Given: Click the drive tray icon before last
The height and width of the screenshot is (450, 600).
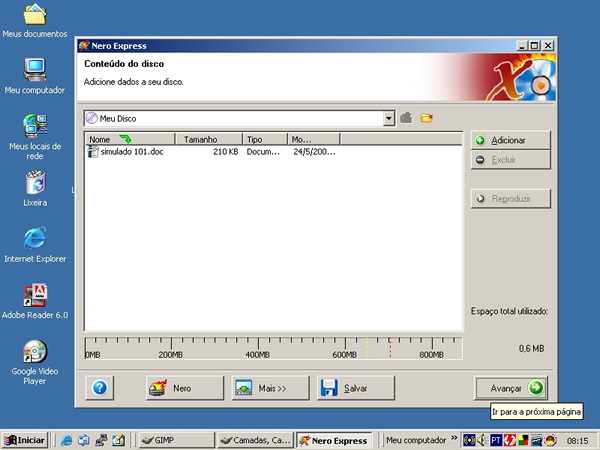Looking at the screenshot, I should click(536, 440).
